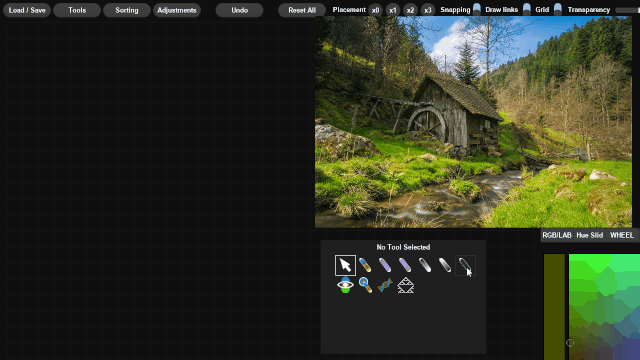
Task: Toggle the Grid switch
Action: coord(558,9)
